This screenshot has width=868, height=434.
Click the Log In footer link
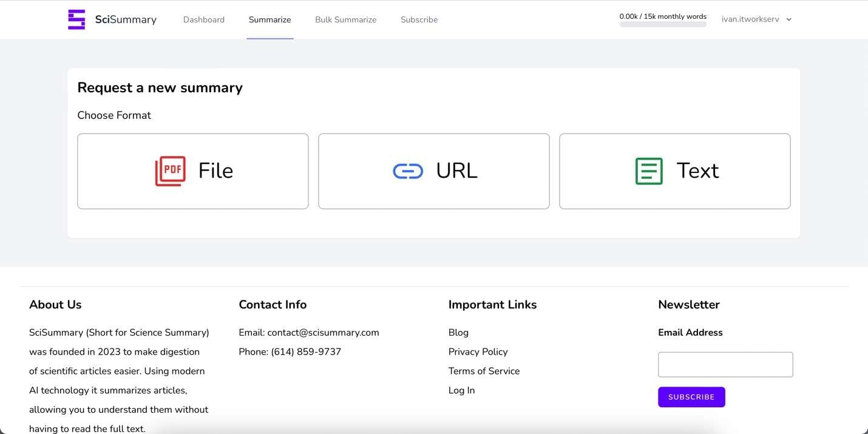coord(461,390)
